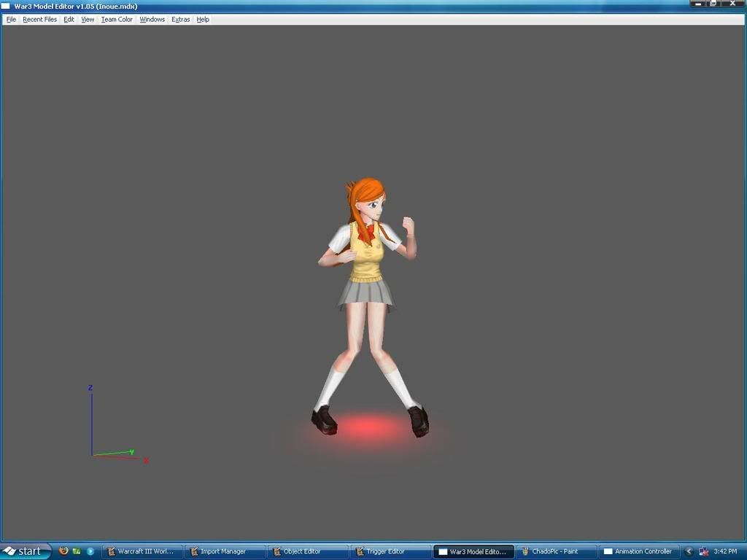Open the File menu
This screenshot has width=747, height=560.
pos(11,20)
